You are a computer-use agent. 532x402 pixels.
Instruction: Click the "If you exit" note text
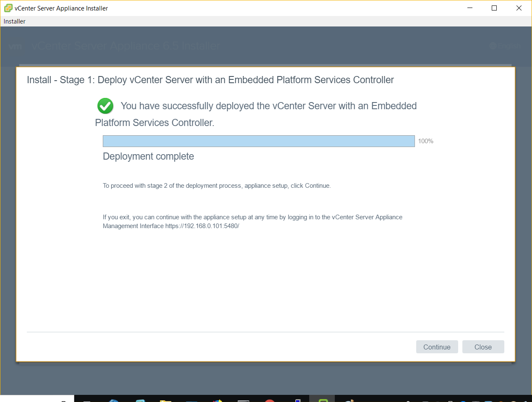pos(253,221)
